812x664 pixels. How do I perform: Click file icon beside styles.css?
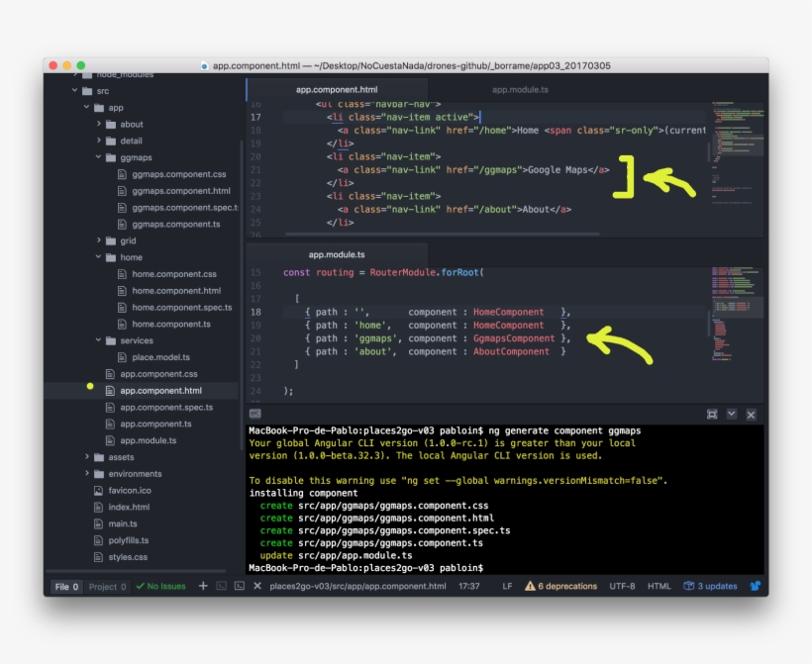(98, 557)
